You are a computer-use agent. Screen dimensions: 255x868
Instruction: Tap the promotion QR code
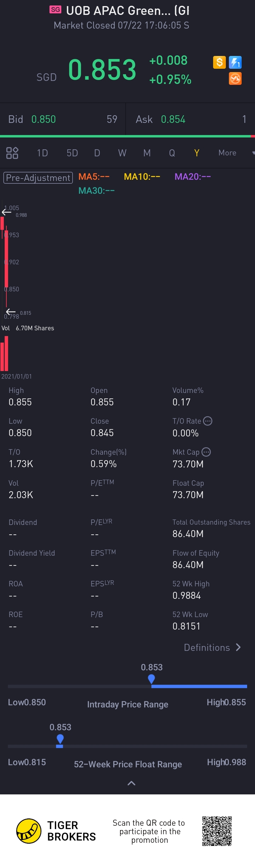217,831
